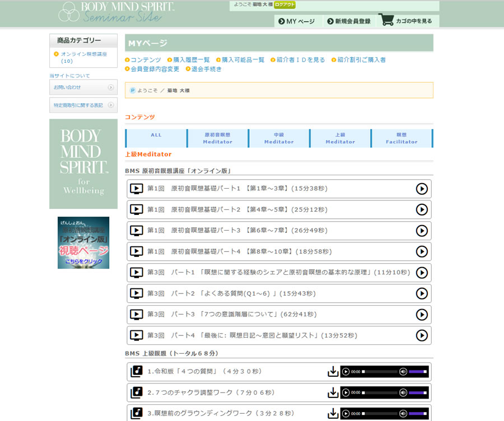Mute the 令和版「4つの質問」 audio player

pos(403,372)
